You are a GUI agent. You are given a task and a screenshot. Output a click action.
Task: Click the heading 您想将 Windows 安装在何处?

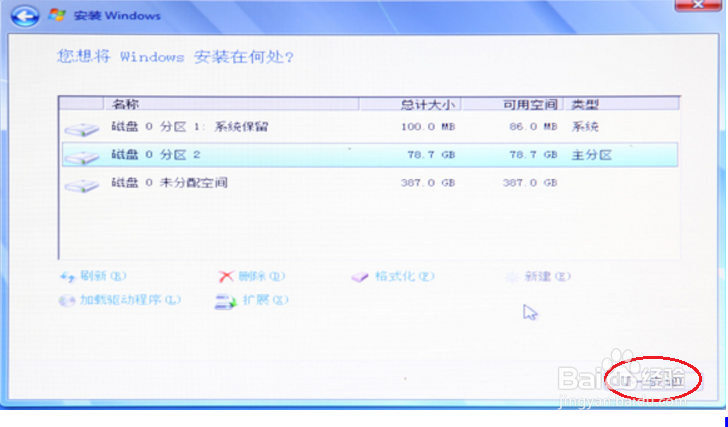pos(176,57)
